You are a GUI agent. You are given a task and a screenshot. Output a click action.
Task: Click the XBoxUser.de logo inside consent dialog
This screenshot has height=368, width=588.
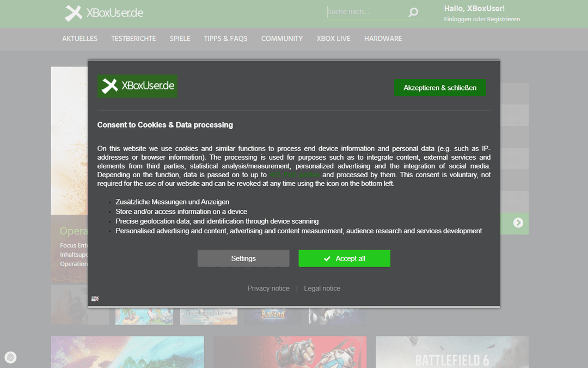[138, 86]
